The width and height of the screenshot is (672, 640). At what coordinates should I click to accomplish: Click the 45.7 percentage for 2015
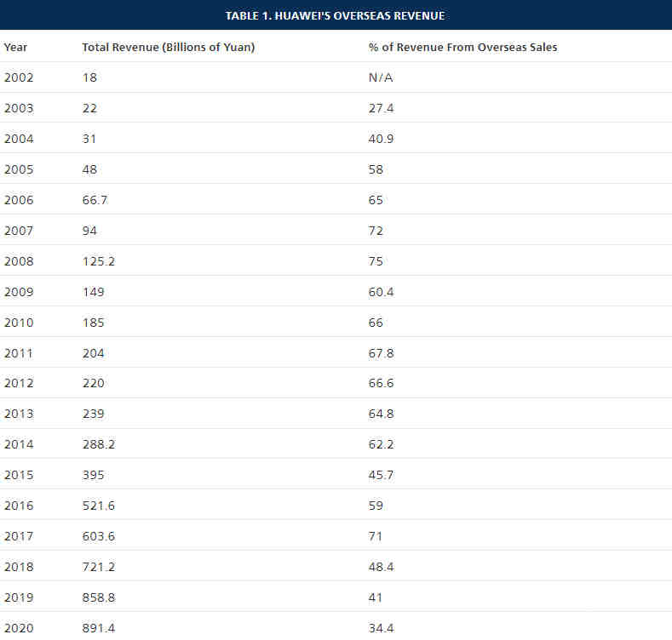click(381, 475)
